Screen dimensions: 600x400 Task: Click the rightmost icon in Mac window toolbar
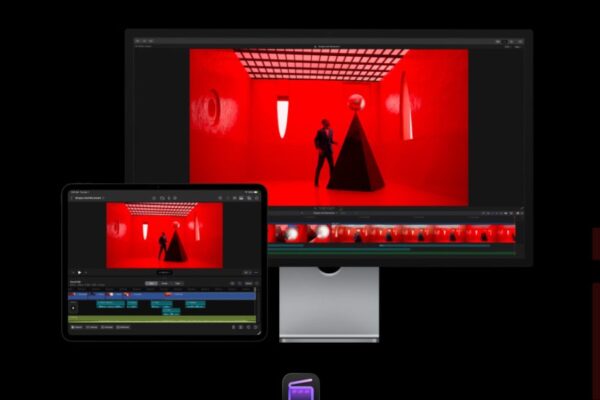[x=521, y=42]
